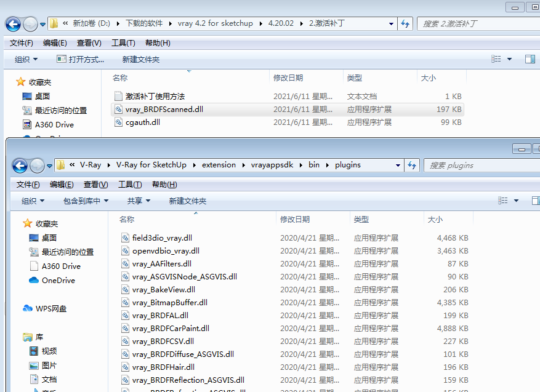Click the vrayappsdk breadcrumb segment

[x=272, y=165]
